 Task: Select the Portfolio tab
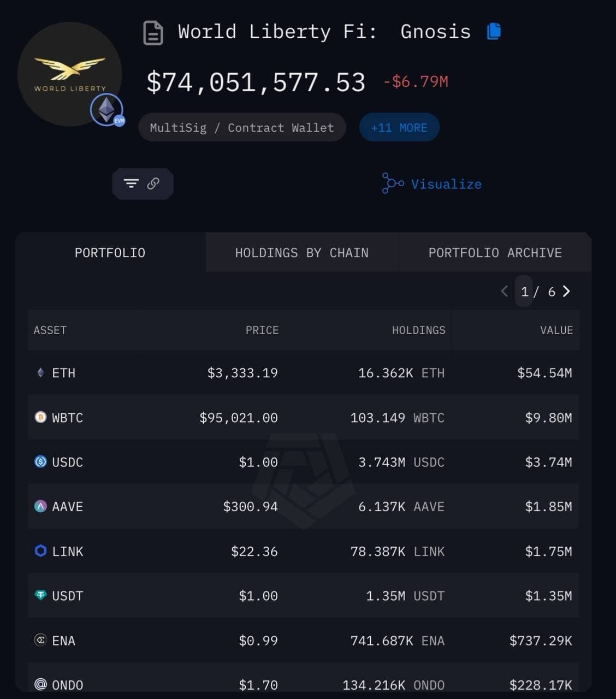click(x=110, y=253)
